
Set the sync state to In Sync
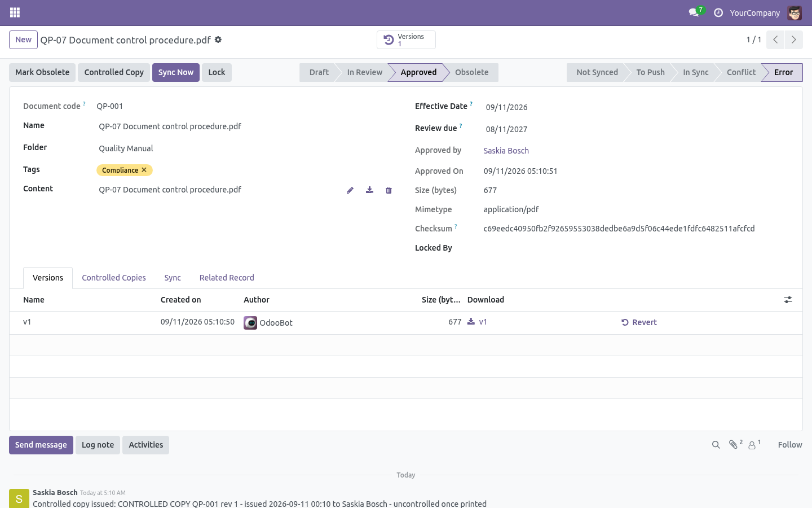(x=695, y=72)
